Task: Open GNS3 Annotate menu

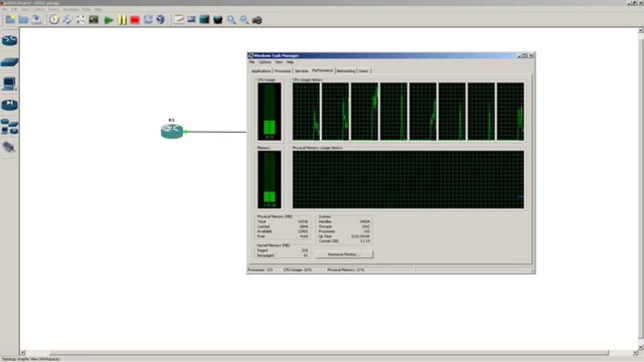Action: pyautogui.click(x=71, y=9)
